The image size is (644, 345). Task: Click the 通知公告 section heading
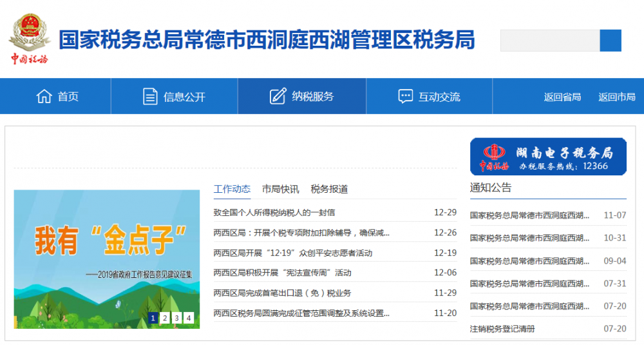coord(491,188)
